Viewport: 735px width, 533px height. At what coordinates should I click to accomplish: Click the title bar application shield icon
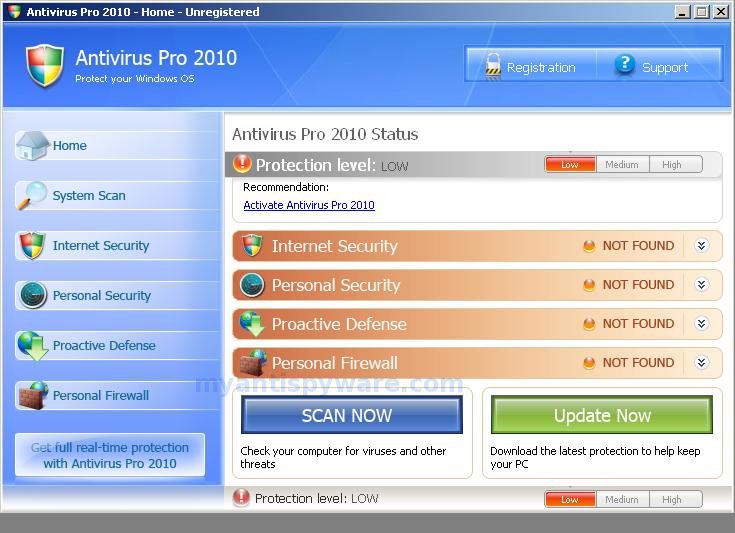[15, 11]
